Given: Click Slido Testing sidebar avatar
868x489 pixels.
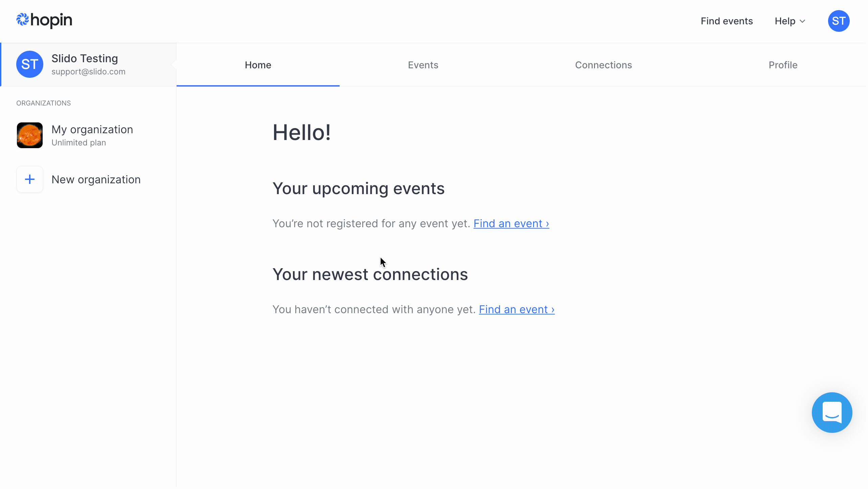Looking at the screenshot, I should click(30, 64).
